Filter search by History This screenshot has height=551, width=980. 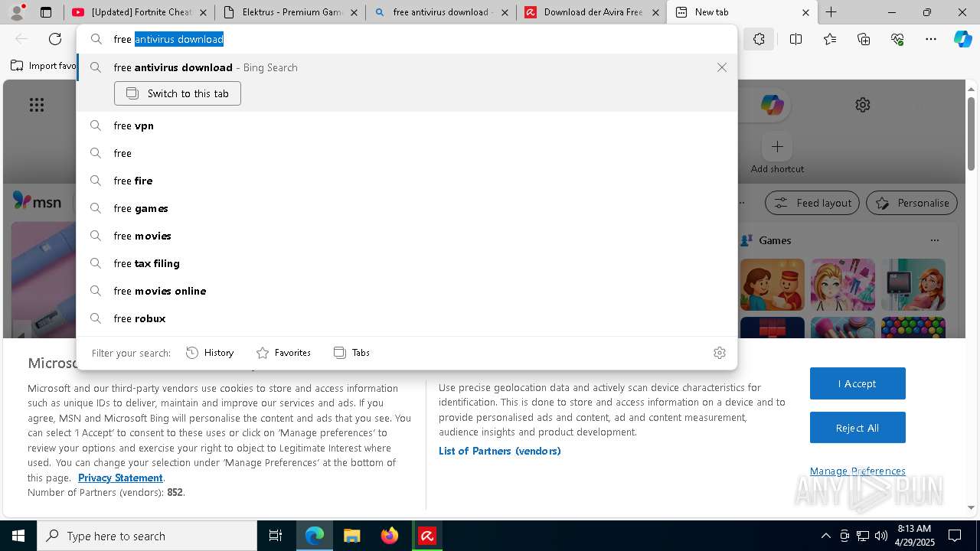point(210,353)
